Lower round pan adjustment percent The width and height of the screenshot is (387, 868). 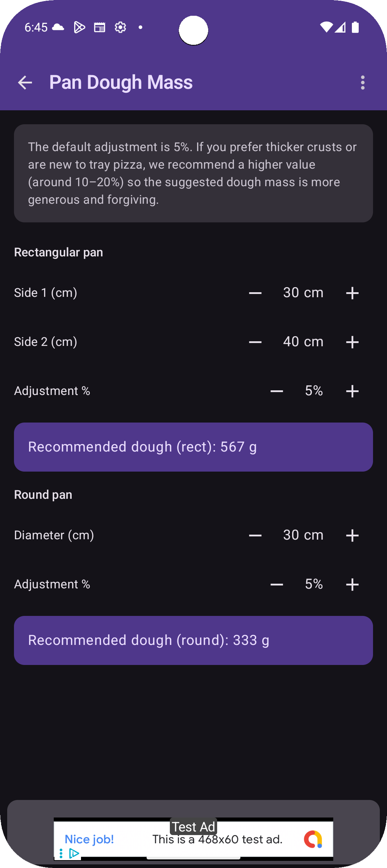(x=277, y=584)
